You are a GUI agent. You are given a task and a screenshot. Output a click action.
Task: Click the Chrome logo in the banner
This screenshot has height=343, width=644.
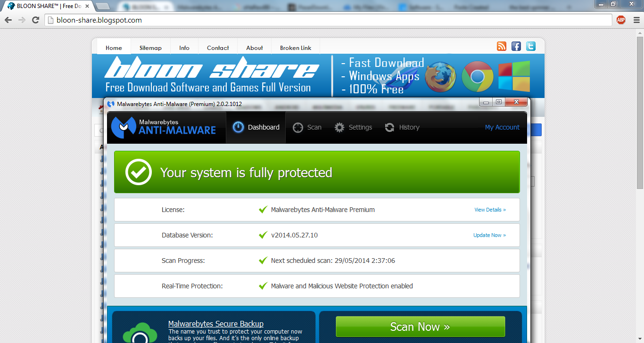[477, 77]
